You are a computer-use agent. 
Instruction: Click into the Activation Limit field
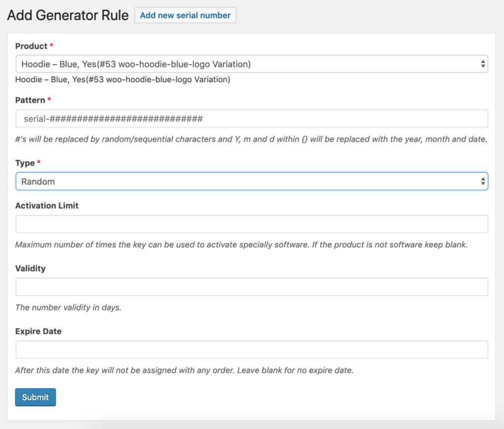[252, 224]
